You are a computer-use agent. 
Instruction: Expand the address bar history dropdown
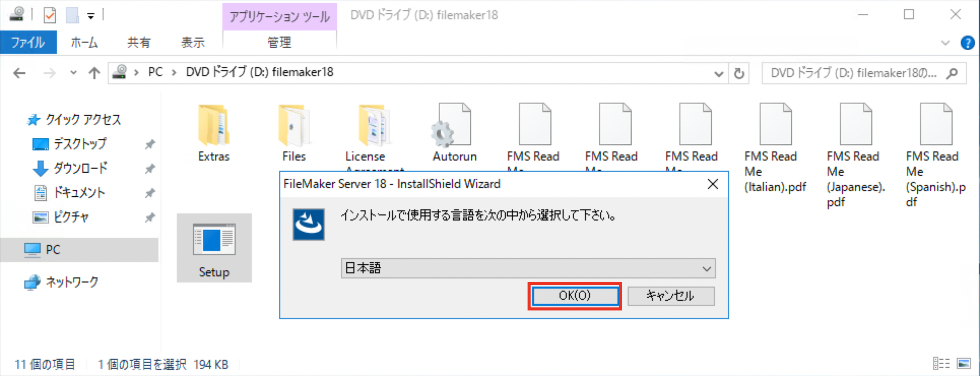pos(718,74)
